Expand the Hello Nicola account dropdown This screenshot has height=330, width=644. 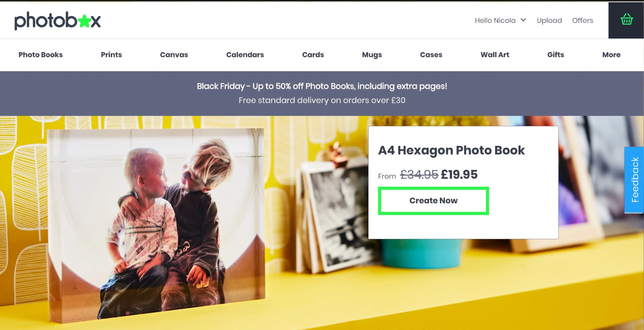coord(495,20)
